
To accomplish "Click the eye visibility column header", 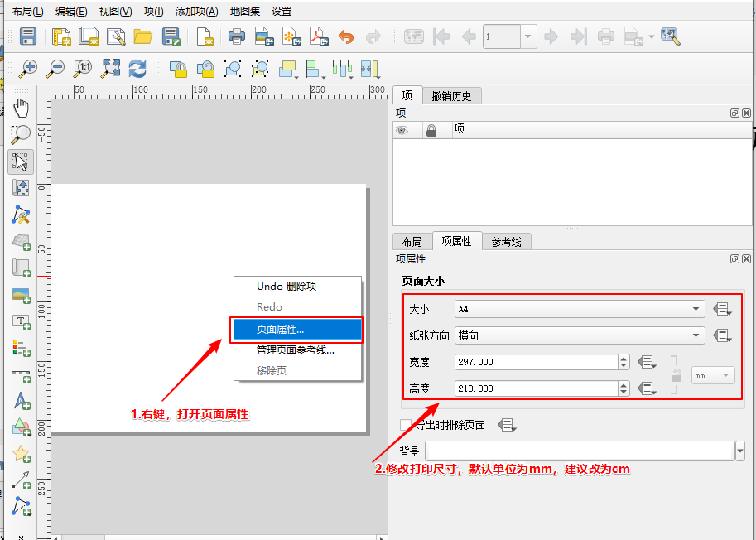I will pyautogui.click(x=402, y=130).
